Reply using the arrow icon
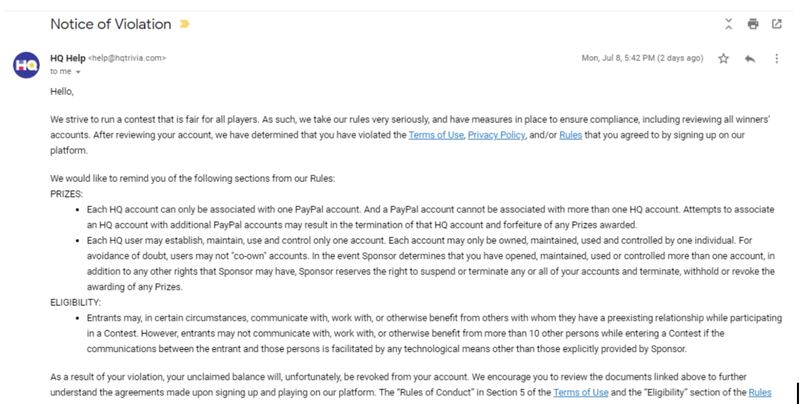Screen dimensions: 800x404 tap(748, 58)
